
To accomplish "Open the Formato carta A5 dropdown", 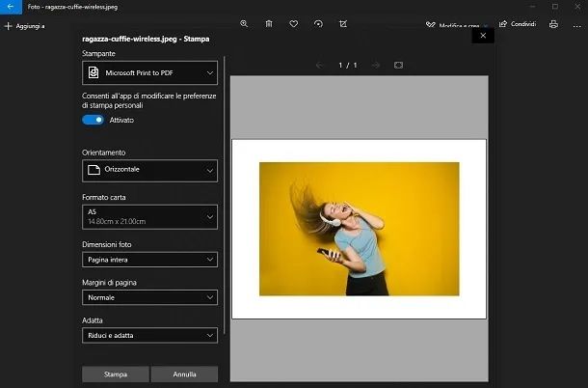I will point(149,216).
